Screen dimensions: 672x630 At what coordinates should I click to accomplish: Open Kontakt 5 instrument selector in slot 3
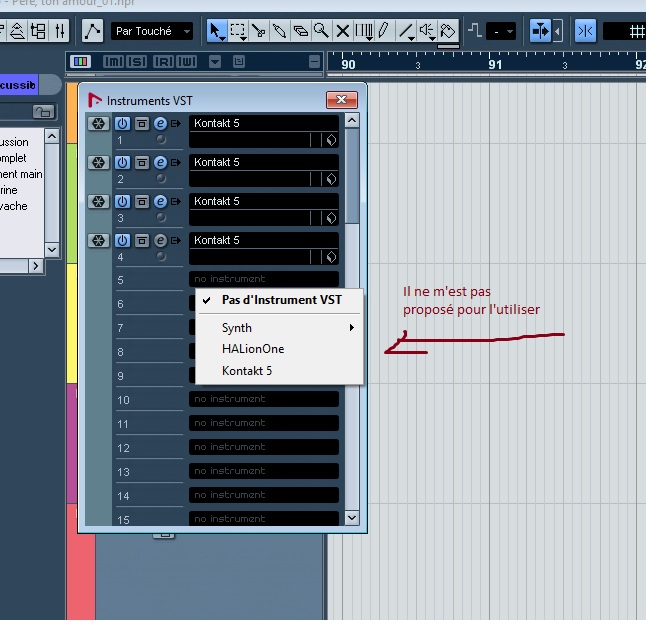click(x=264, y=201)
